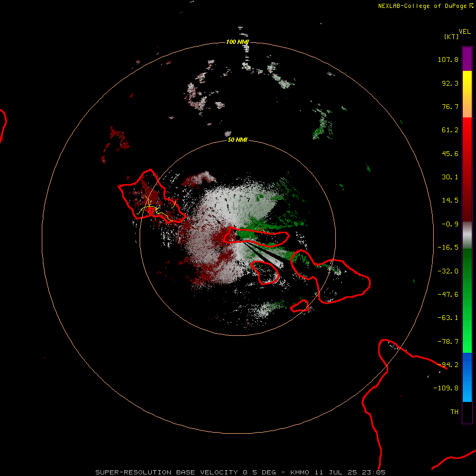476x476 pixels.
Task: Click the purple segment of the color bar
Action: coord(467,59)
